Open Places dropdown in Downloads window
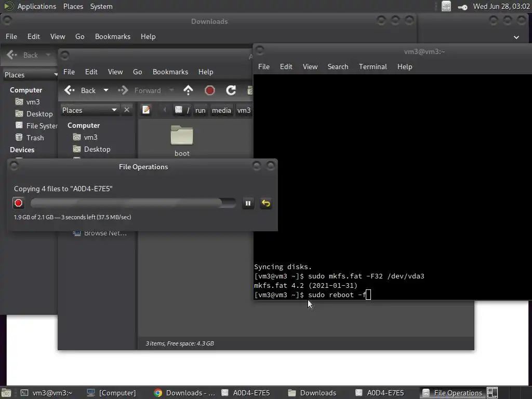This screenshot has width=532, height=399. coord(30,75)
